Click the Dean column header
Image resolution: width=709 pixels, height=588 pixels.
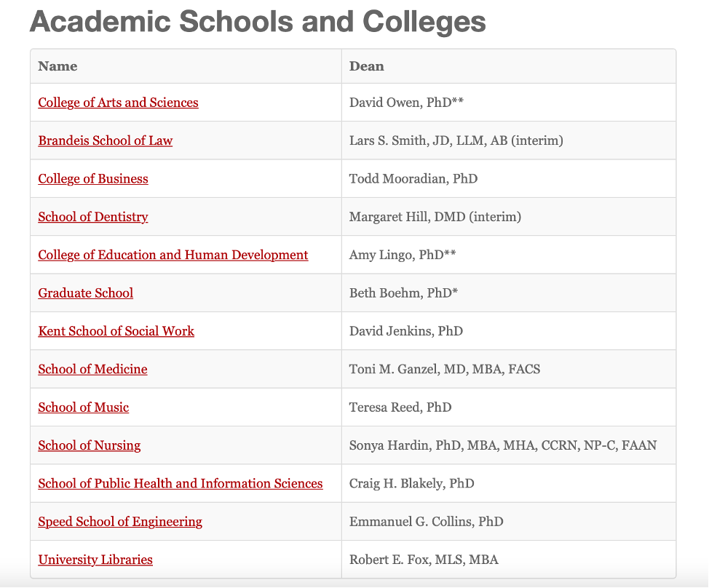pyautogui.click(x=366, y=66)
